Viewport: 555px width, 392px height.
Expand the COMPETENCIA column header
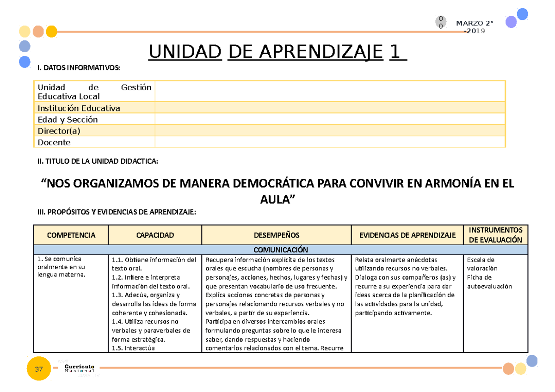point(72,235)
